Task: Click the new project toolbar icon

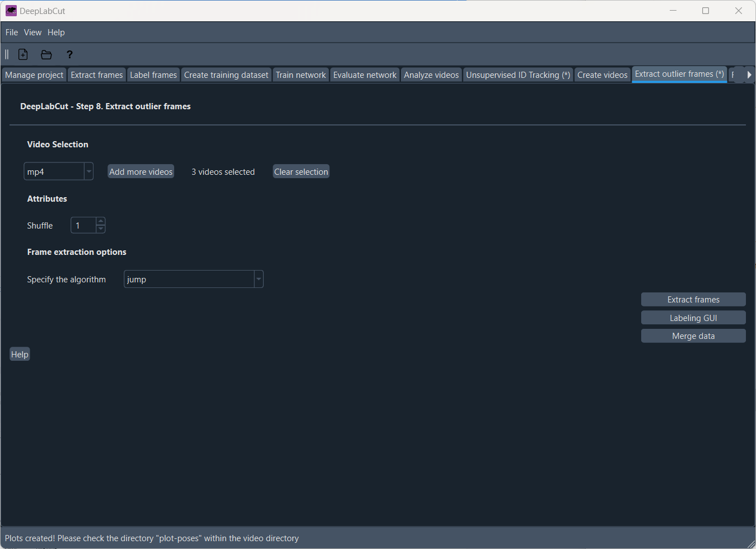Action: (23, 54)
